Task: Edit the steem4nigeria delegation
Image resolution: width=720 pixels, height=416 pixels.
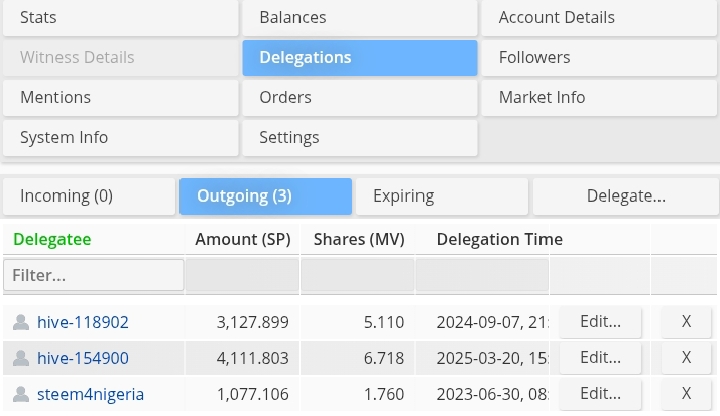Action: [600, 394]
